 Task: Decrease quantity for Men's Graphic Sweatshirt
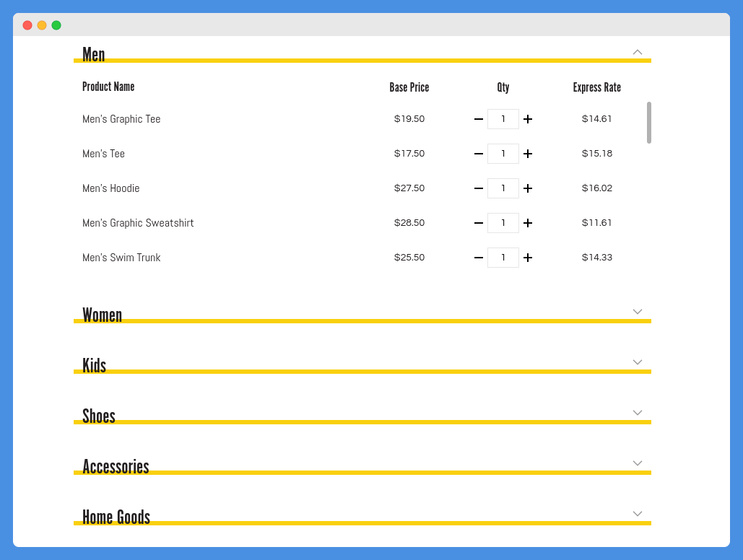[x=479, y=223]
